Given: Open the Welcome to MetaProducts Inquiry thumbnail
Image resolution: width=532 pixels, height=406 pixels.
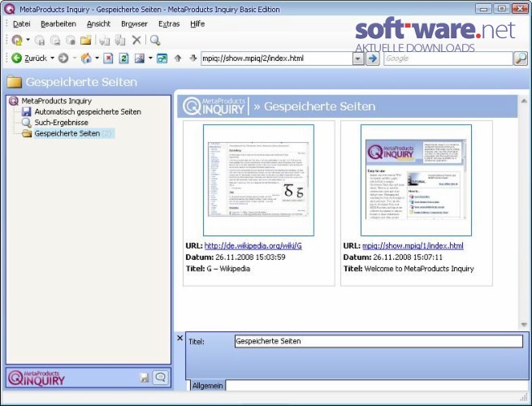Looking at the screenshot, I should coord(416,180).
